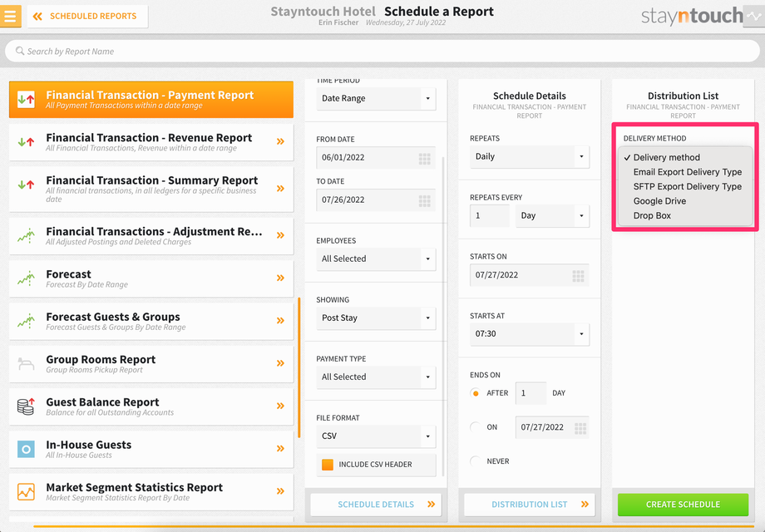Toggle the Include CSV Header checkbox
Image resolution: width=765 pixels, height=532 pixels.
(328, 464)
